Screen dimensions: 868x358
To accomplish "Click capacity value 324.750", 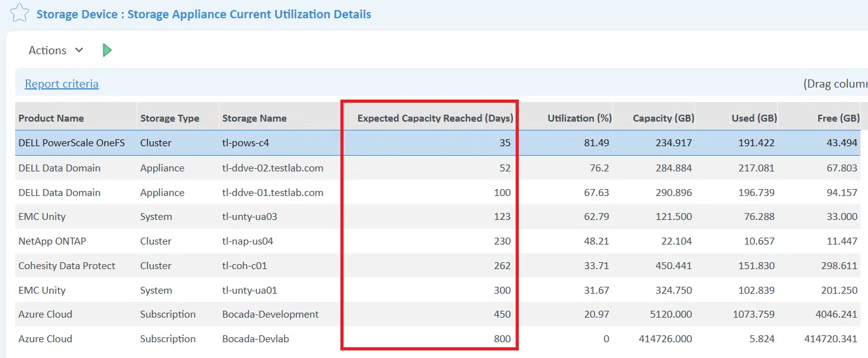I will (x=673, y=291).
